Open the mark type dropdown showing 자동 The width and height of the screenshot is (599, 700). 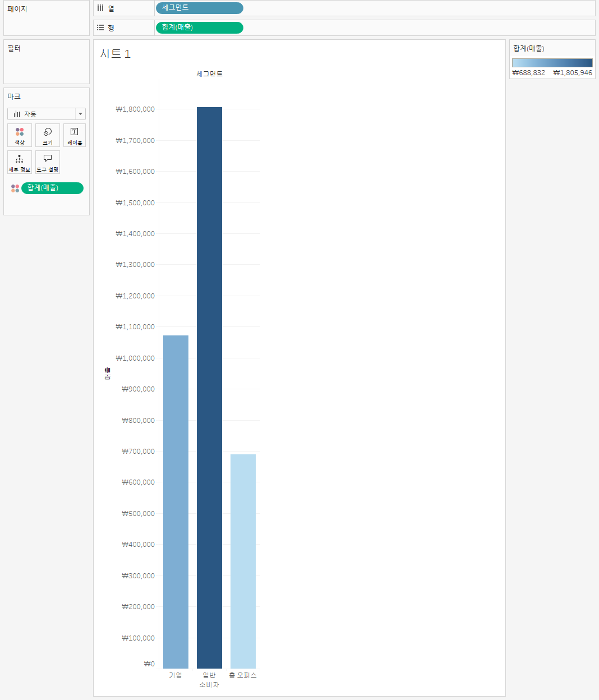point(47,114)
